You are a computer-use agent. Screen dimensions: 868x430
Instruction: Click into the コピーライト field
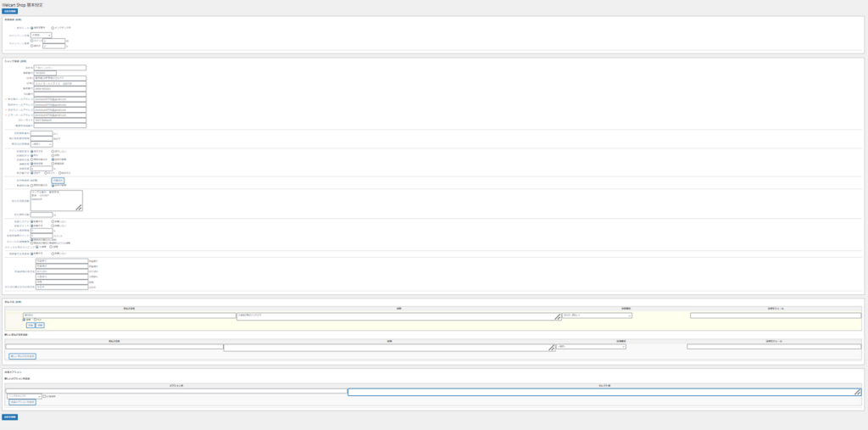click(x=58, y=120)
